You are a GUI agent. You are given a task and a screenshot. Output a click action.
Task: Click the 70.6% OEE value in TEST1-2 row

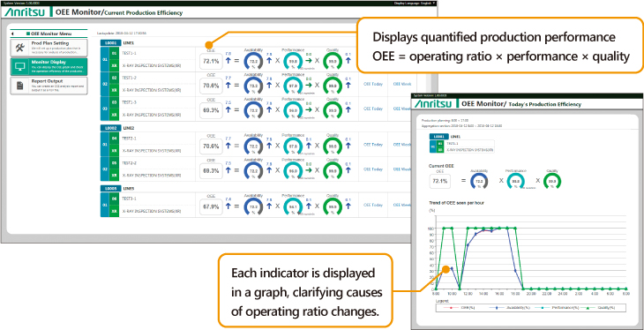click(x=211, y=86)
